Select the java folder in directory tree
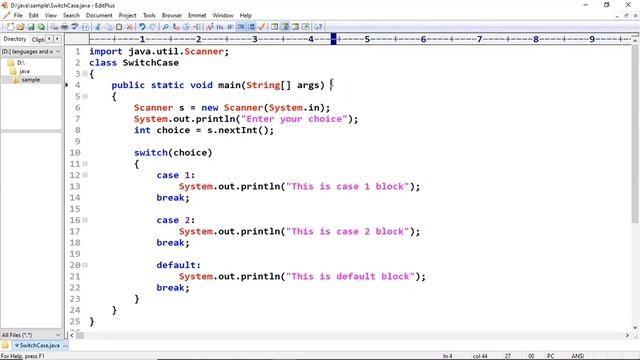This screenshot has height=360, width=640. [x=24, y=71]
